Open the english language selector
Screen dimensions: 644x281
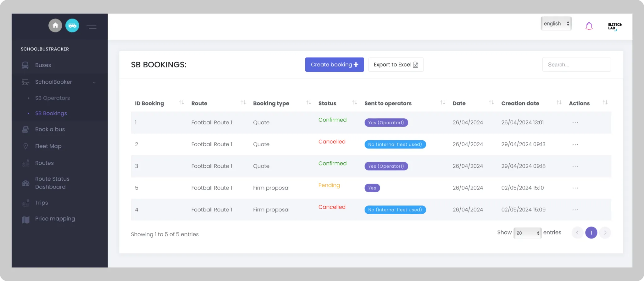(556, 23)
